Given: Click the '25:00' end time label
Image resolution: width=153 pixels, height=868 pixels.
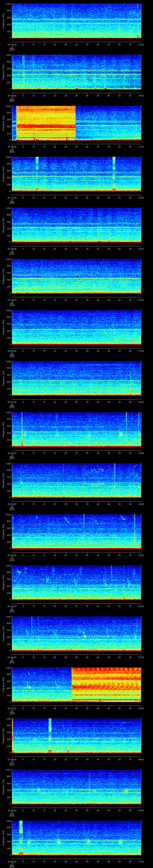Looking at the screenshot, I should click(x=141, y=555).
